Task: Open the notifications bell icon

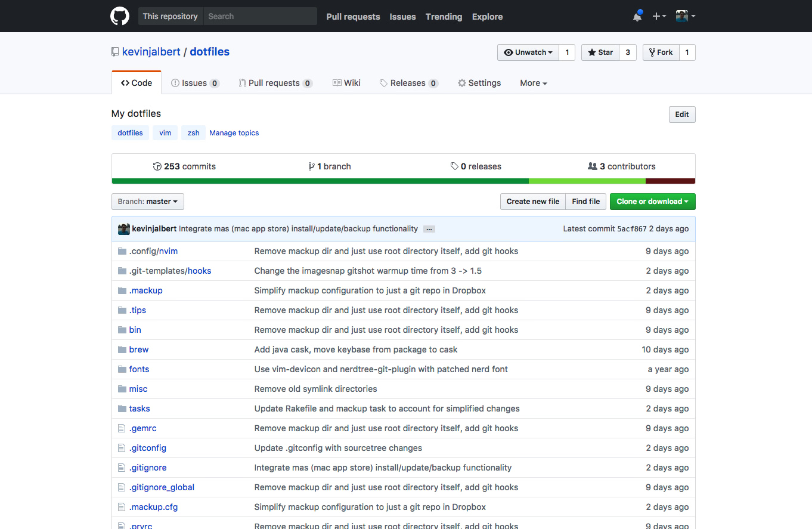Action: click(x=637, y=16)
